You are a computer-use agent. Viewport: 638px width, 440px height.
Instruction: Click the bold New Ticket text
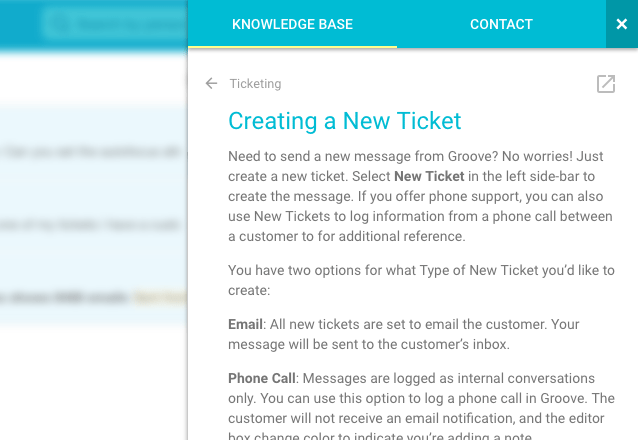(x=429, y=176)
